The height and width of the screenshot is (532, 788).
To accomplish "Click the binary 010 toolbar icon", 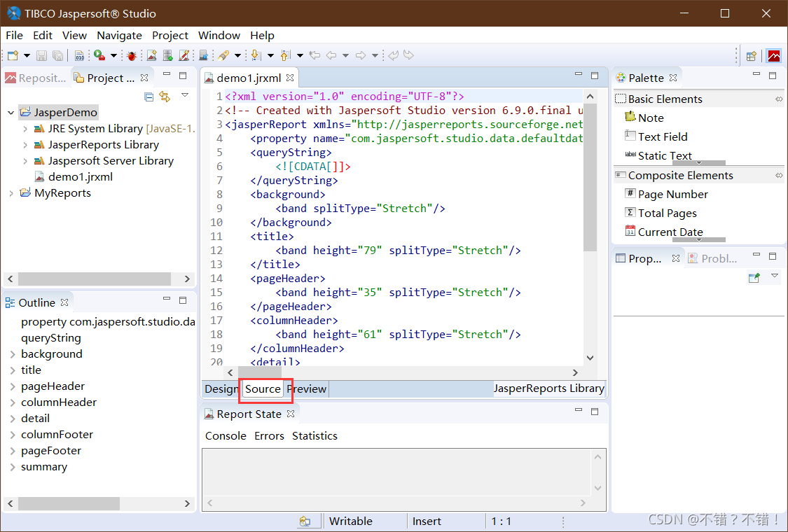I will [x=79, y=55].
